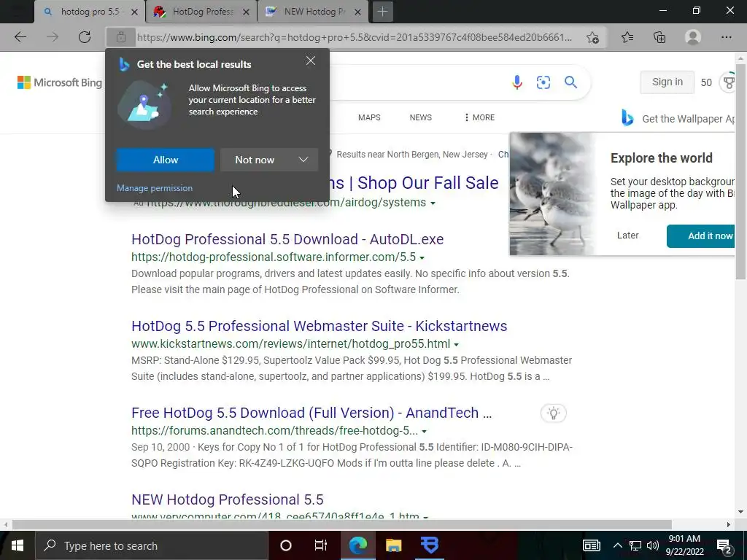The height and width of the screenshot is (560, 747).
Task: Click the Not now button
Action: tap(255, 160)
